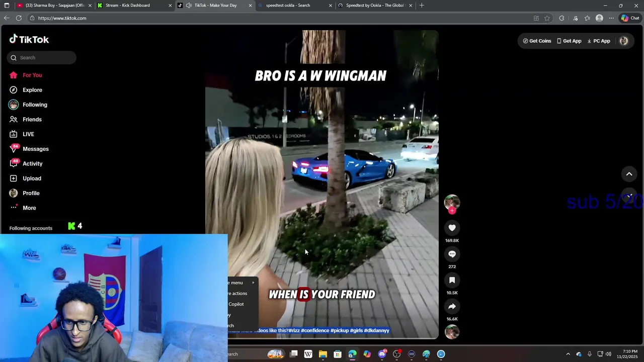The height and width of the screenshot is (362, 644).
Task: Click the #rizz hashtag link
Action: (294, 330)
